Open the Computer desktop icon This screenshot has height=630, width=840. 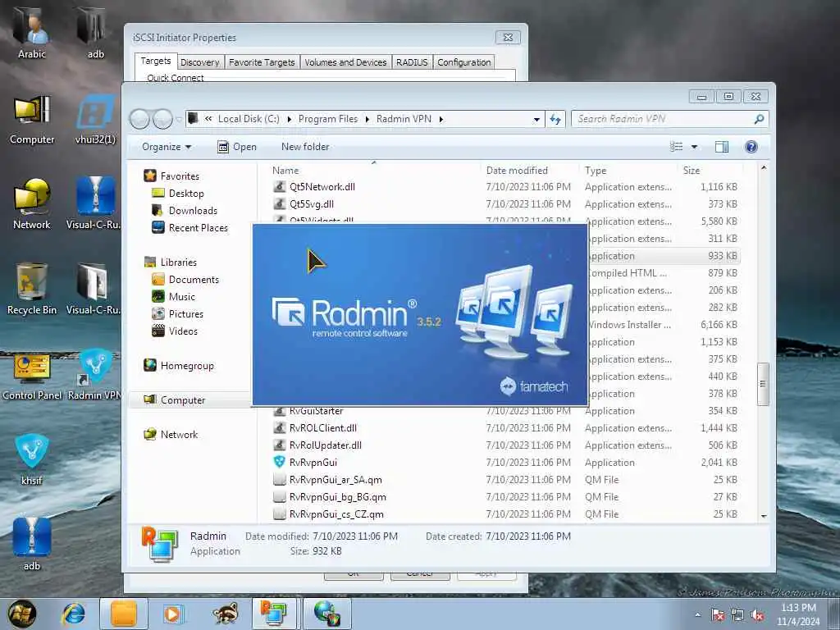[32, 121]
